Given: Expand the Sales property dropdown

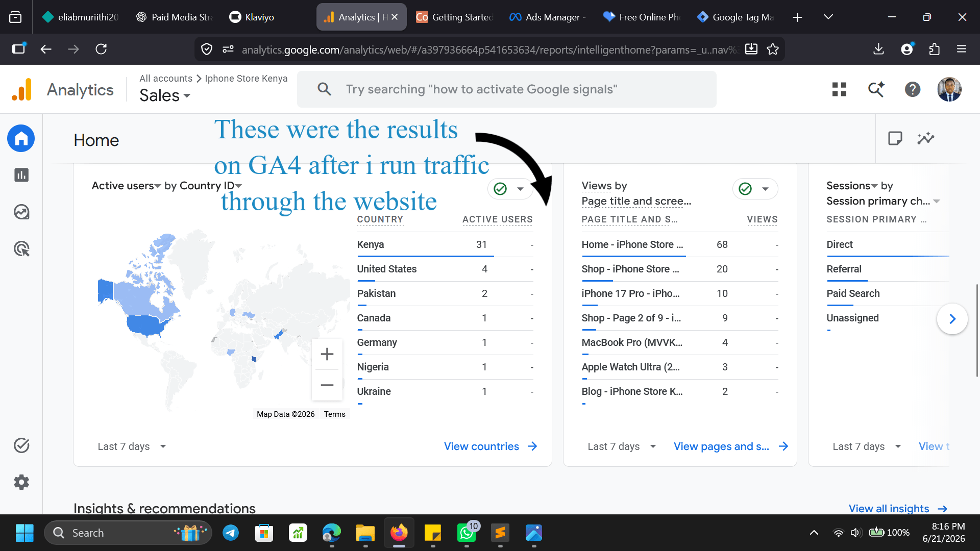Looking at the screenshot, I should click(x=165, y=95).
